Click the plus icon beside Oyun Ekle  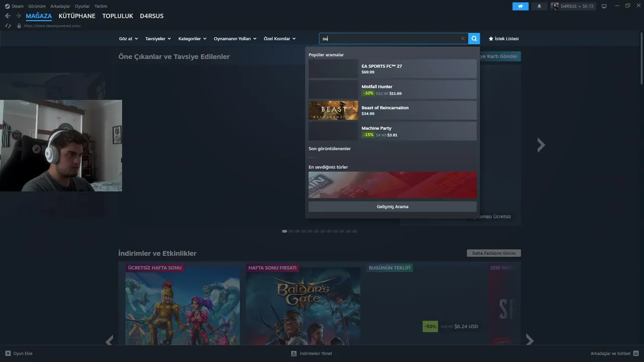pyautogui.click(x=8, y=353)
